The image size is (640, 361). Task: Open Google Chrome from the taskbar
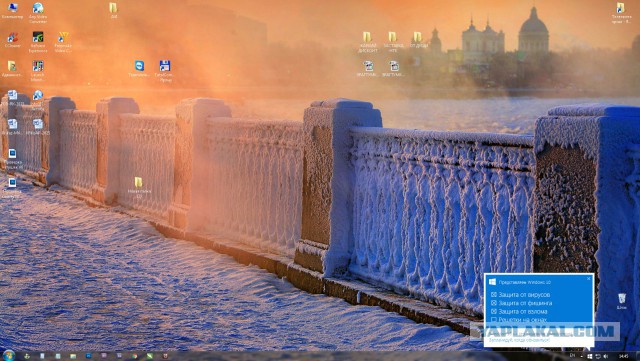(135, 356)
